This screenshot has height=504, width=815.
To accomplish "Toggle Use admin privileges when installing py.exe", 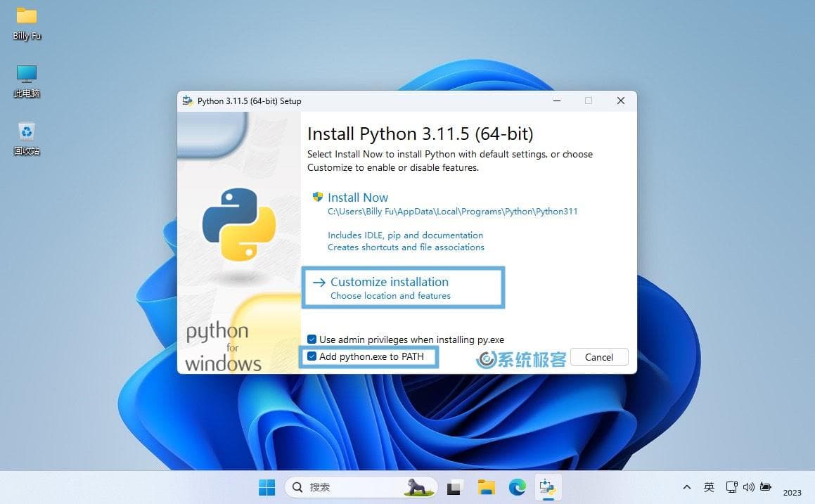I will point(312,340).
